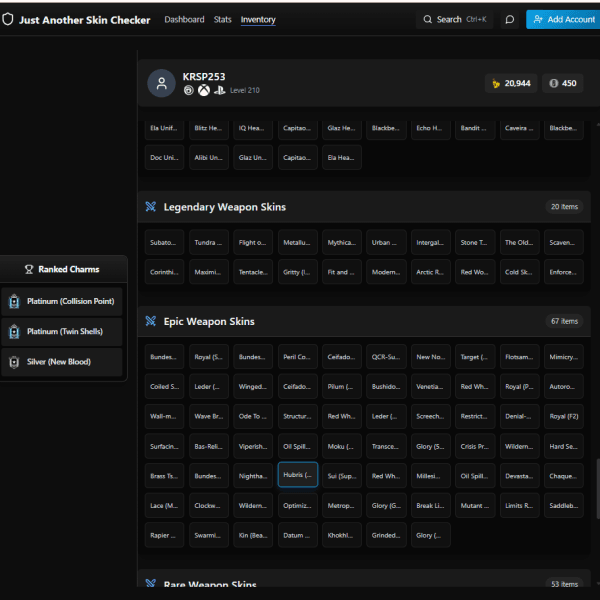
Task: Select Platinum (Twin Shells) charm row
Action: tap(62, 332)
